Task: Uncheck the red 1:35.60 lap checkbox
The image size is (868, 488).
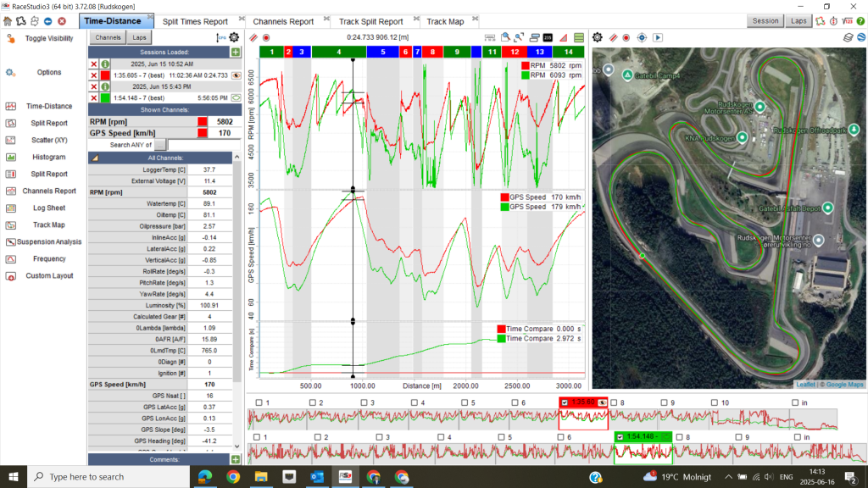Action: pos(565,402)
